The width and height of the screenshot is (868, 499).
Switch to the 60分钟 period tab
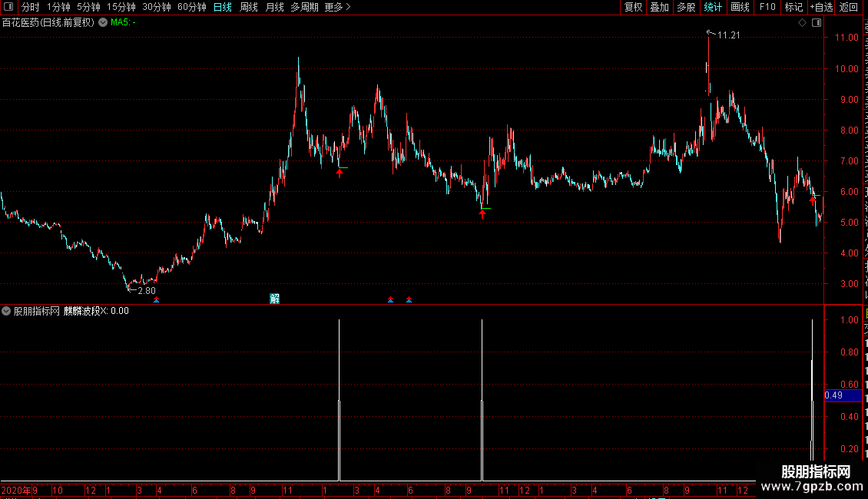click(x=191, y=7)
